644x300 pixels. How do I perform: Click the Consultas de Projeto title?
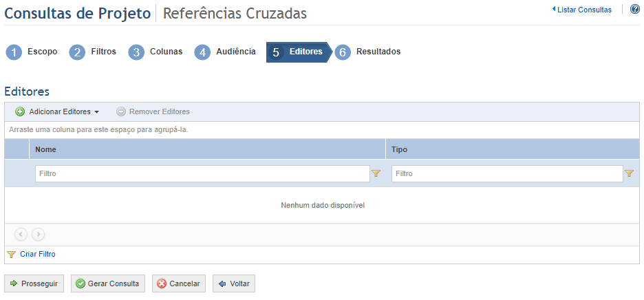pos(78,14)
